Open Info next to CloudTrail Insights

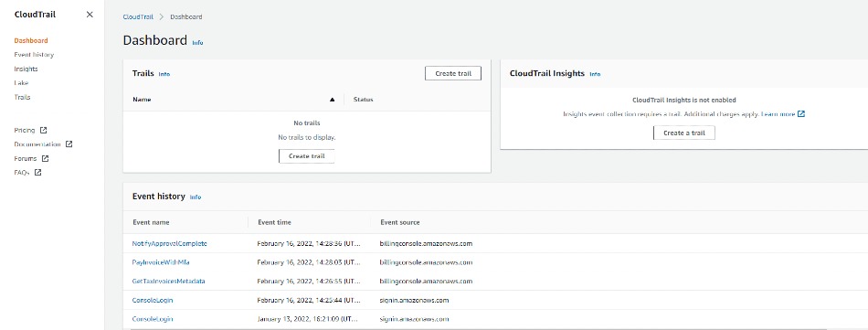(x=595, y=74)
